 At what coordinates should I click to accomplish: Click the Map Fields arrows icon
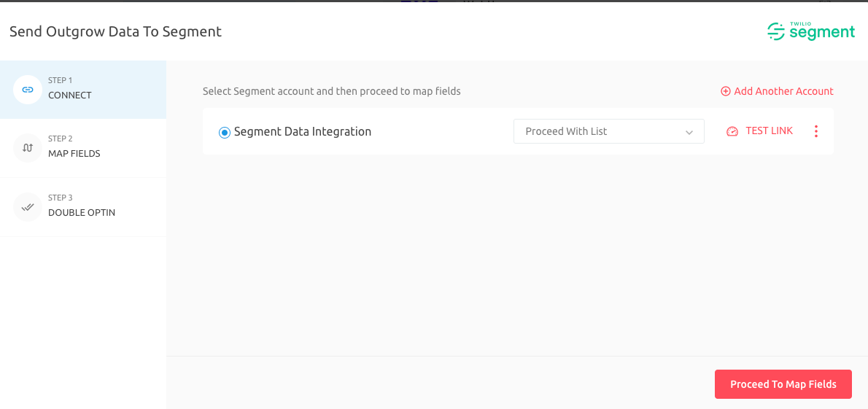[x=28, y=148]
